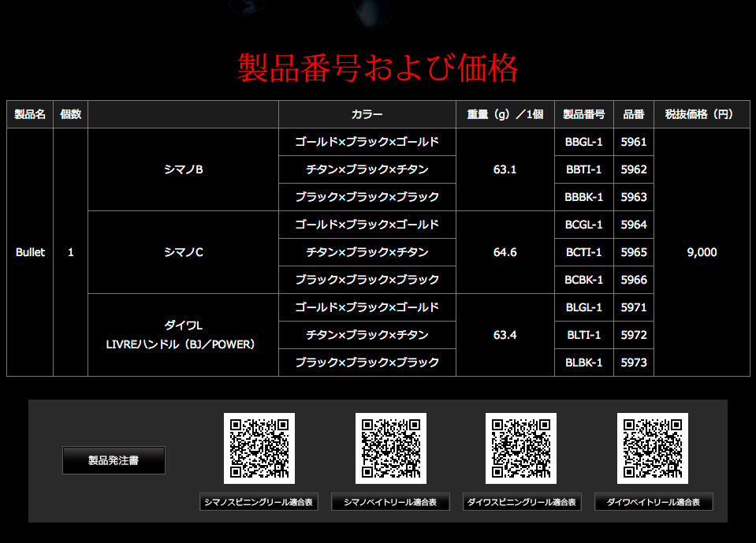
Task: Click the シマノB row label
Action: [183, 169]
